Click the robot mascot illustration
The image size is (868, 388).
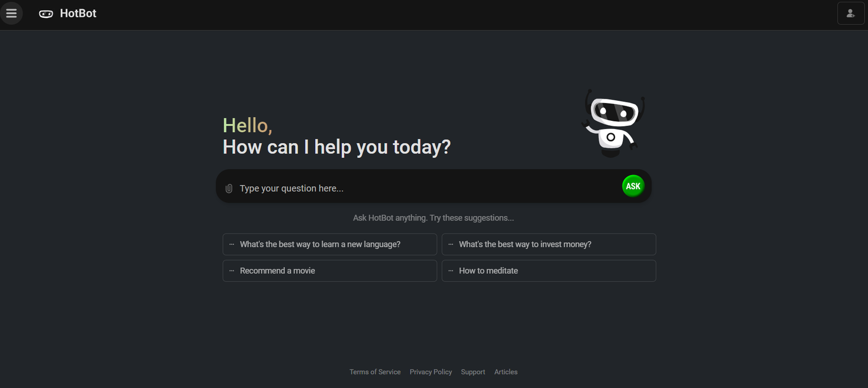[x=613, y=124]
